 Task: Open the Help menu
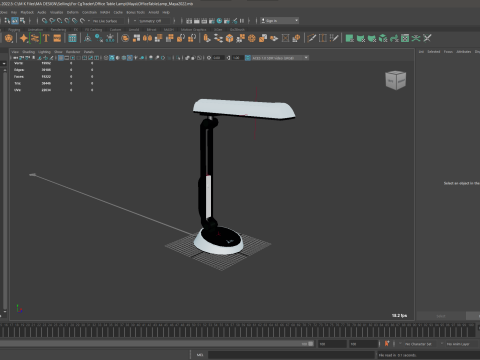[166, 12]
